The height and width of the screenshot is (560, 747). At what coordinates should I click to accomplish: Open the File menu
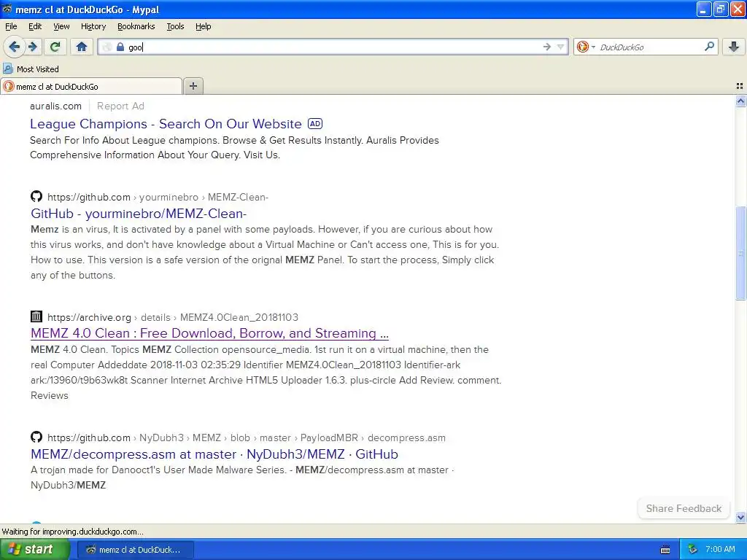point(11,26)
